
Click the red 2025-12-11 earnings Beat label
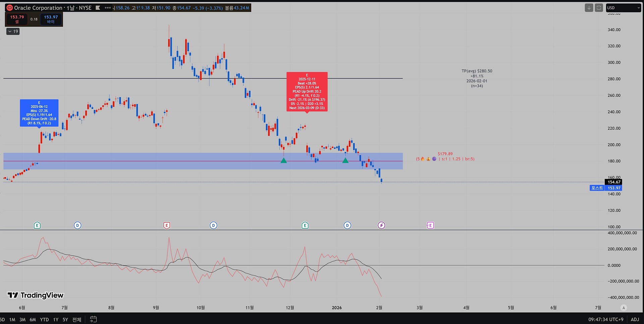[x=307, y=91]
